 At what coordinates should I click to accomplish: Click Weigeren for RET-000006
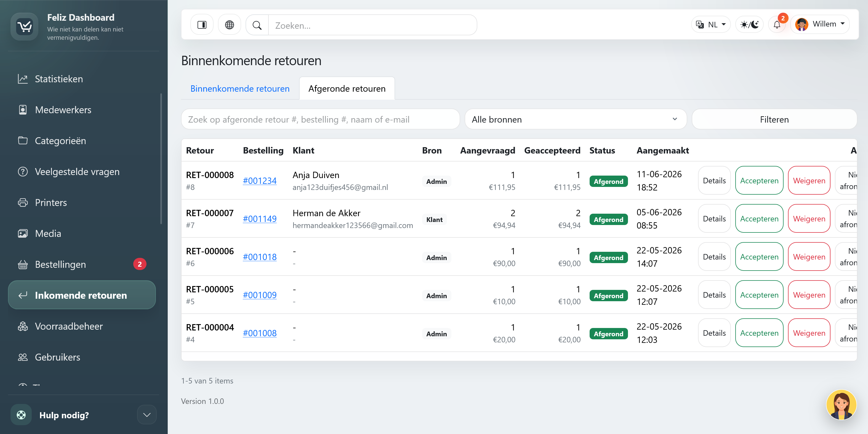[x=809, y=257]
